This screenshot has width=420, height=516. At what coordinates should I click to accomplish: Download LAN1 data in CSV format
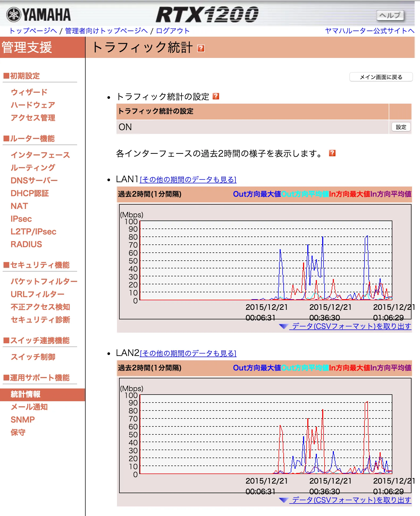(x=351, y=326)
